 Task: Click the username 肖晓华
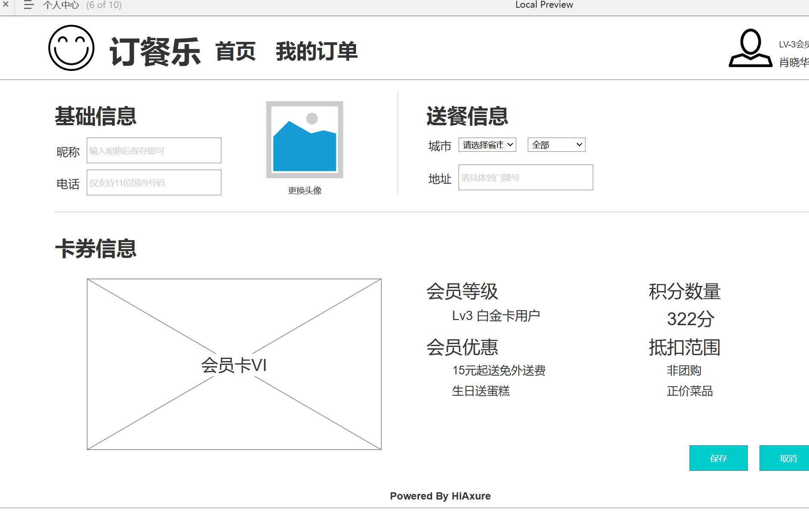[x=794, y=62]
